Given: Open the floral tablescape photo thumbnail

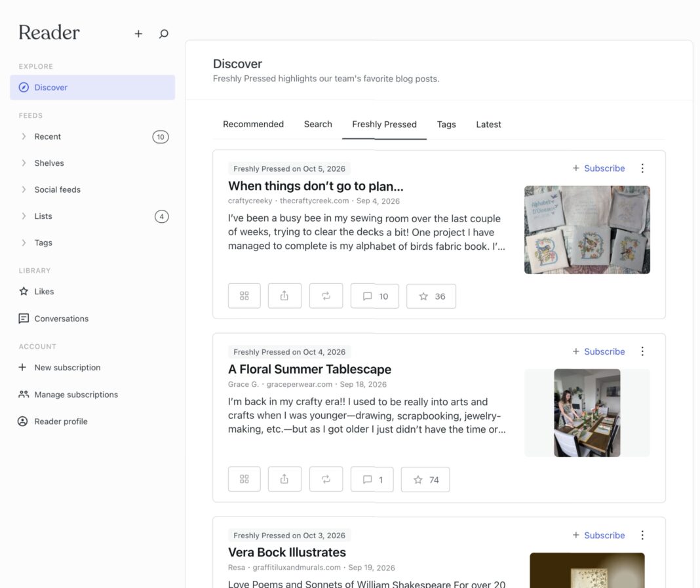Looking at the screenshot, I should click(x=587, y=413).
